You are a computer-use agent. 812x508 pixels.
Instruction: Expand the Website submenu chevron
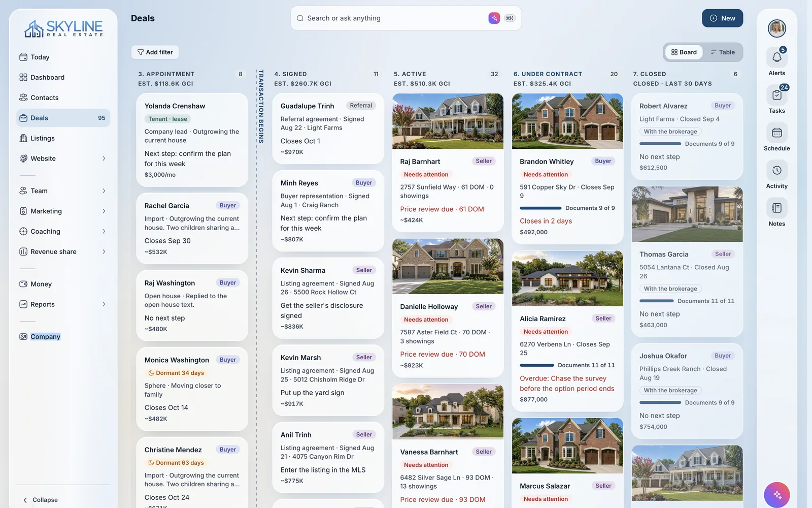click(x=104, y=158)
